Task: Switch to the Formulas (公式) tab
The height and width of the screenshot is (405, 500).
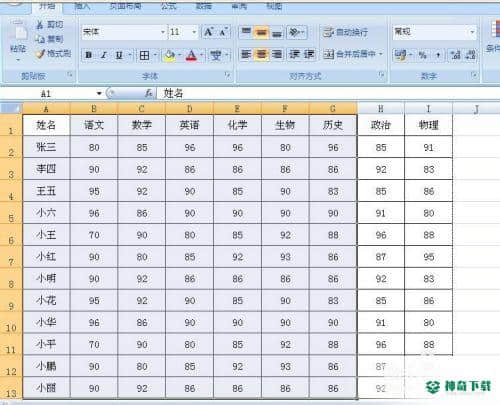Action: [169, 6]
